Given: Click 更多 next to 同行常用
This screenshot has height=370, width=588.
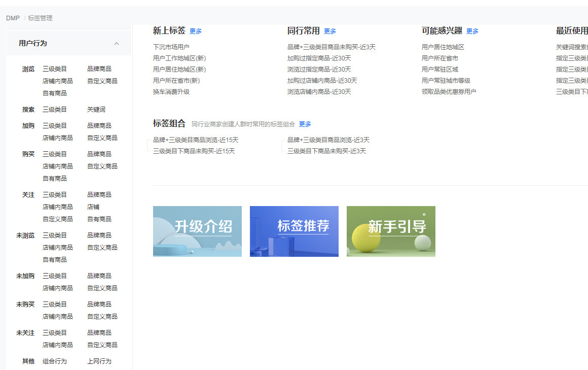Looking at the screenshot, I should coord(330,31).
